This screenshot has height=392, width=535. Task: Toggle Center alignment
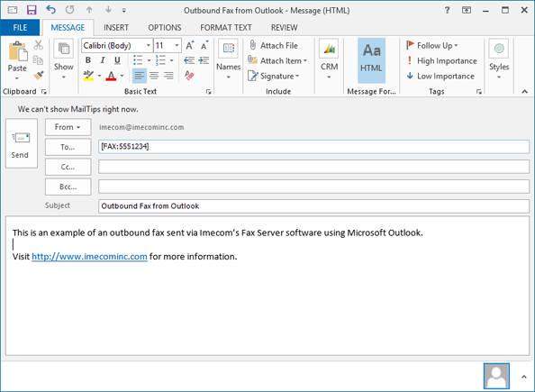pyautogui.click(x=154, y=76)
